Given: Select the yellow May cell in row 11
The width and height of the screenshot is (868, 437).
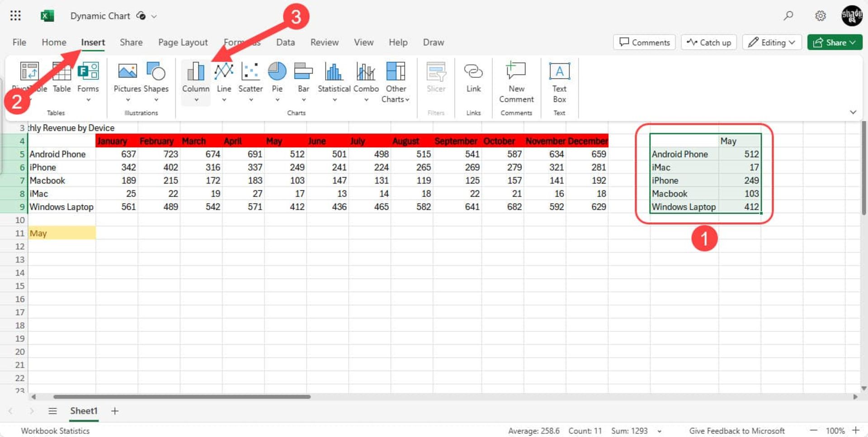Looking at the screenshot, I should [62, 233].
